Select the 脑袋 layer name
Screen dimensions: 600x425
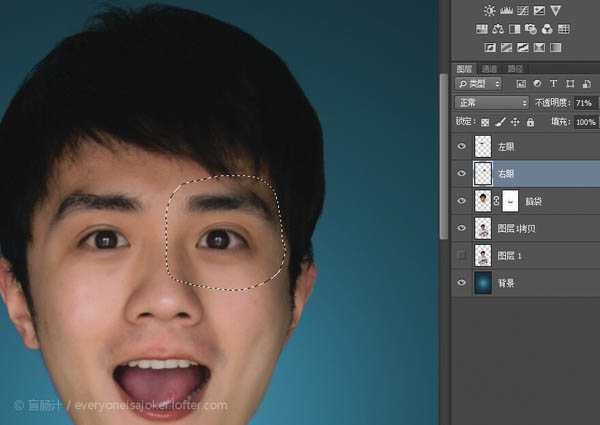click(533, 201)
